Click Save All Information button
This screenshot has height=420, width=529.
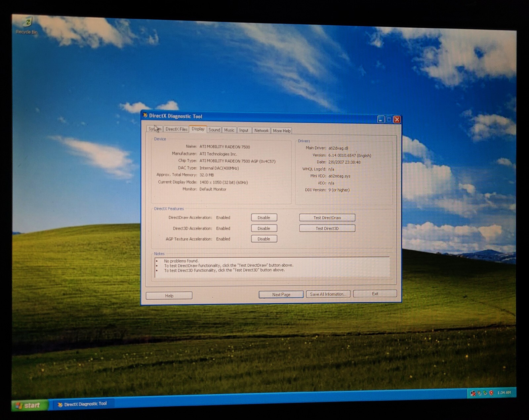pos(328,294)
